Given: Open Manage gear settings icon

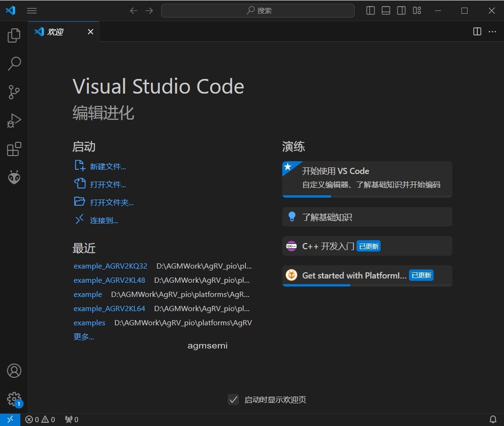Looking at the screenshot, I should pos(14,399).
